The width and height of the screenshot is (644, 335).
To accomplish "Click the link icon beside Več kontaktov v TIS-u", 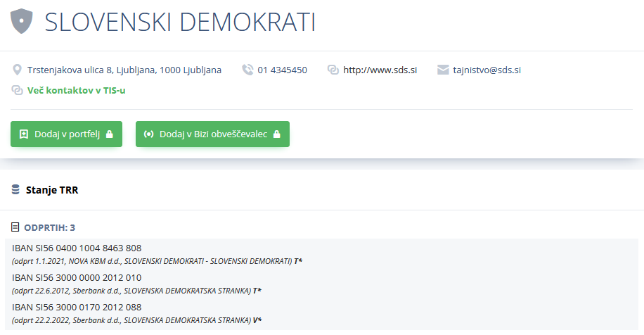I will point(17,90).
